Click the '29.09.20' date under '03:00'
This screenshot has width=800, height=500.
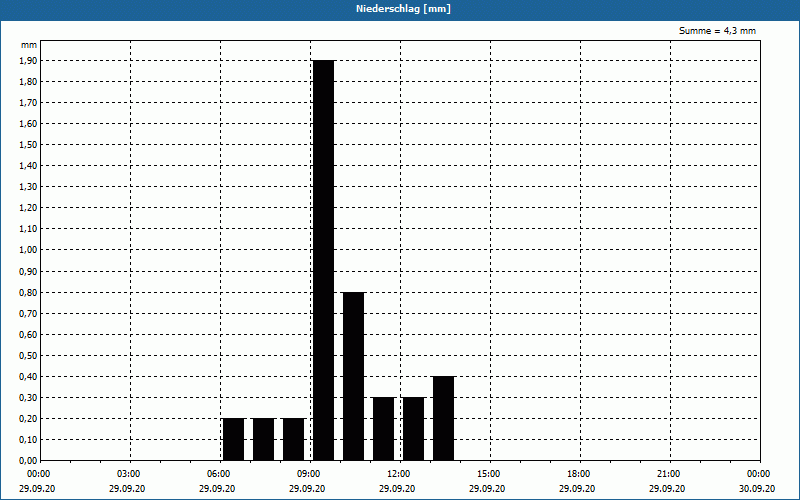point(127,488)
